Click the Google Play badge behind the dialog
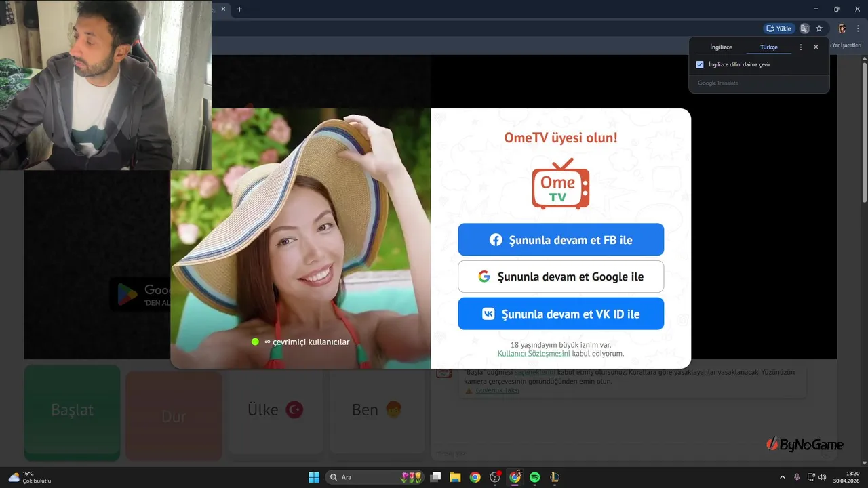Screen dimensions: 868x488 click(140, 295)
